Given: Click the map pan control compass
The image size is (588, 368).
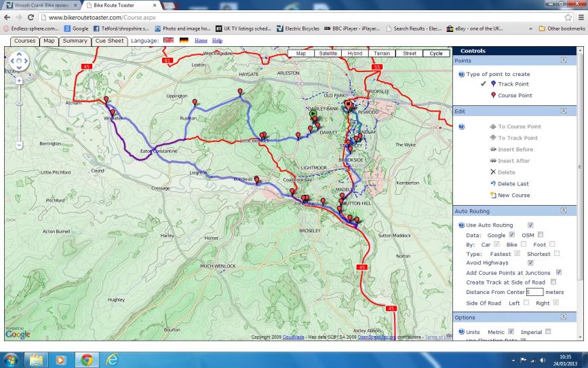Looking at the screenshot, I should point(19,61).
